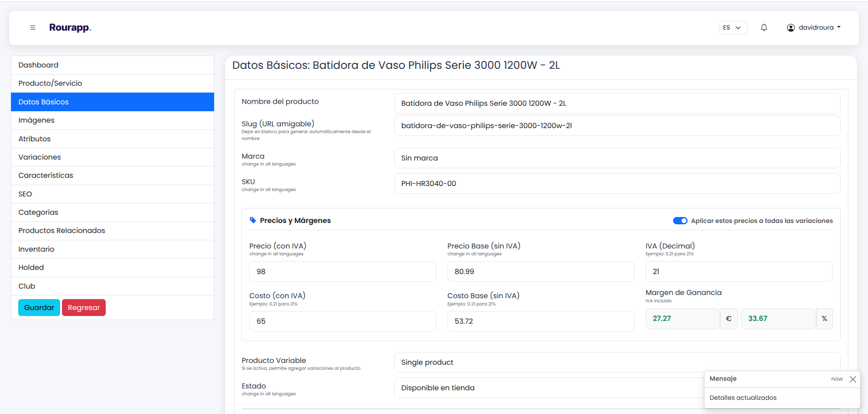868x414 pixels.
Task: Click the Regresar button
Action: (84, 308)
